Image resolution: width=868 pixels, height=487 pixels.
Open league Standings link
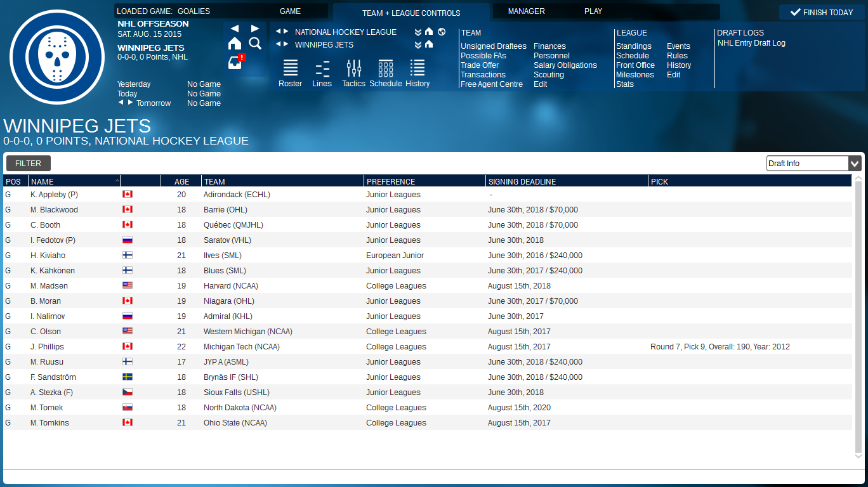(x=634, y=46)
